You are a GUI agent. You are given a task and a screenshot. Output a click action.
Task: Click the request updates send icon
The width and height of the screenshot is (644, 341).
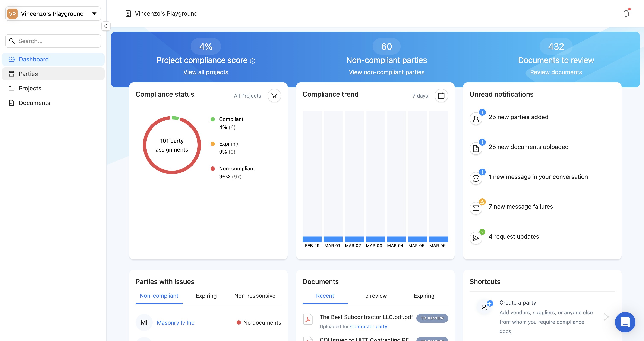pos(476,238)
